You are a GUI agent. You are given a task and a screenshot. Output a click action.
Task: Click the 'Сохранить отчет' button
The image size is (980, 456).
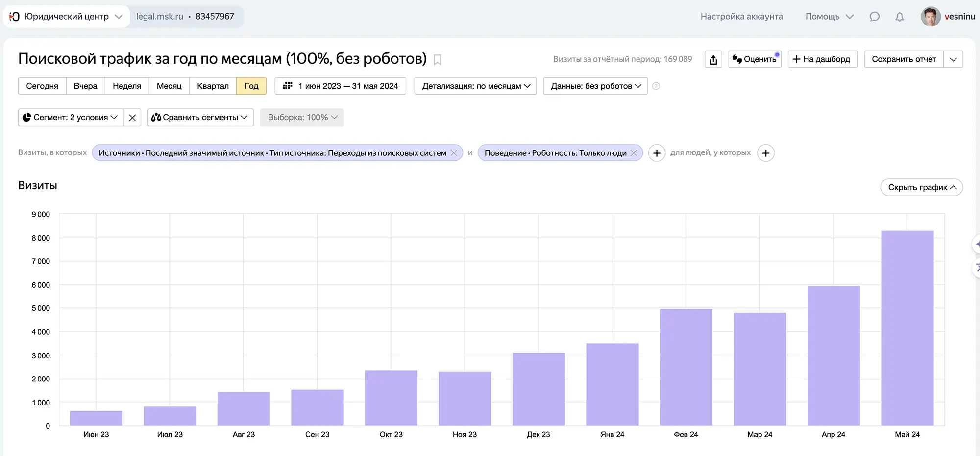pos(904,59)
